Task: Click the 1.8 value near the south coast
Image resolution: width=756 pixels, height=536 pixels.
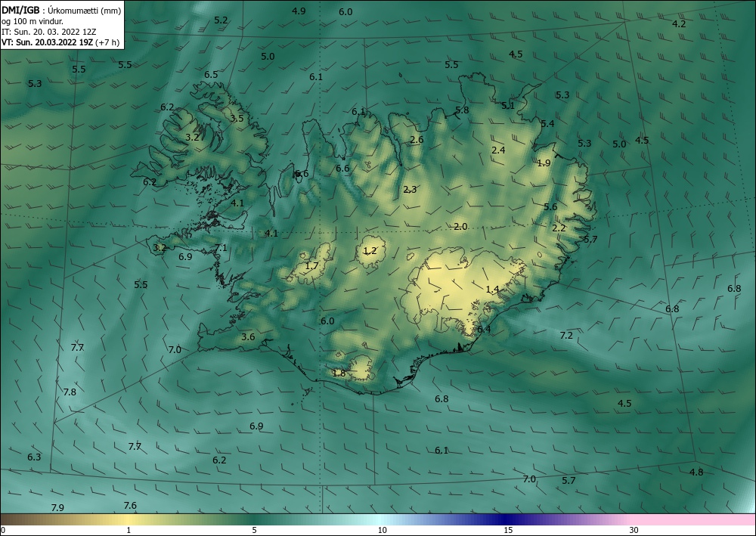Action: point(339,373)
